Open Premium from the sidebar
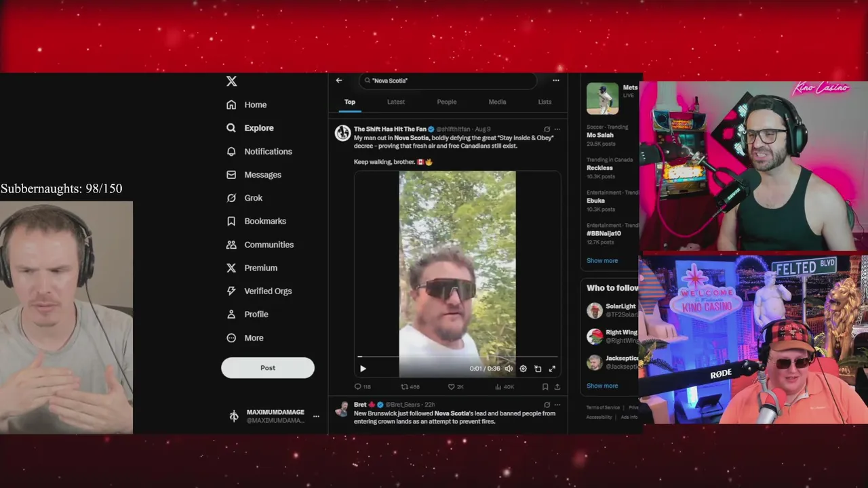Image resolution: width=868 pixels, height=488 pixels. click(x=252, y=268)
